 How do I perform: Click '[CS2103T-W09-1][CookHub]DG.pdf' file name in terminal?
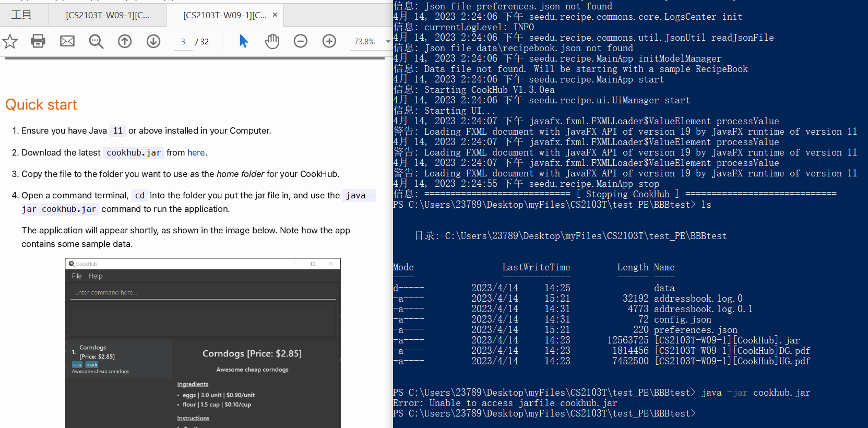coord(732,351)
